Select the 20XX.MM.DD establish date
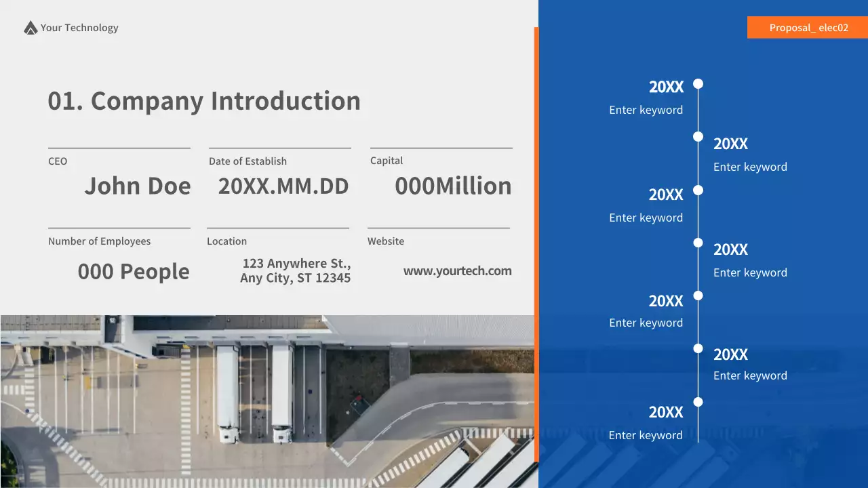This screenshot has height=488, width=868. pos(283,186)
